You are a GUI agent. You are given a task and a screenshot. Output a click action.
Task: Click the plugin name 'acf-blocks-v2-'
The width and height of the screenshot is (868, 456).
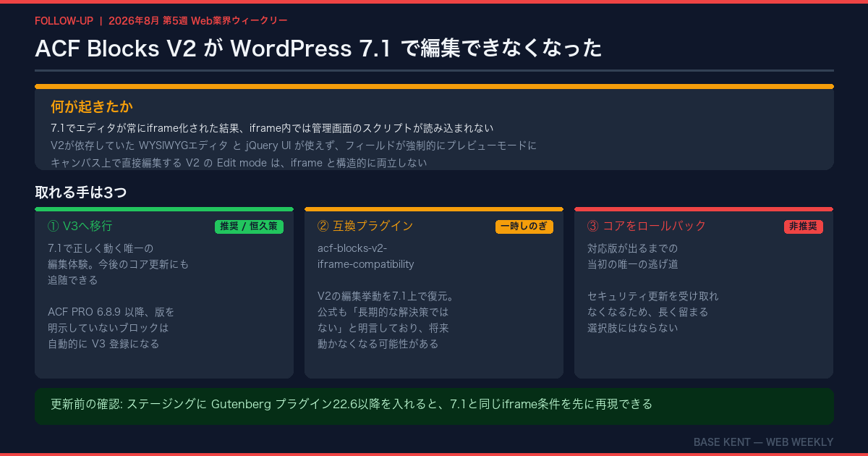(x=352, y=248)
